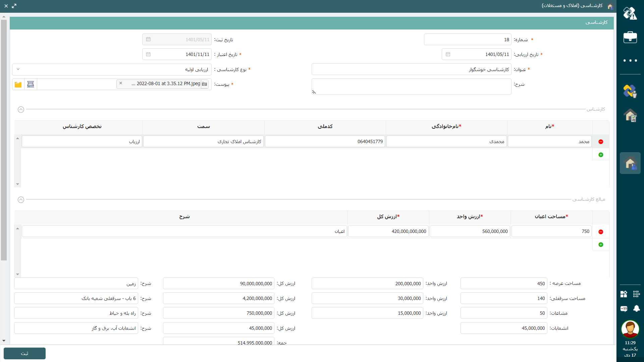Remove the attached jpeg file with X
This screenshot has width=644, height=362.
[x=121, y=83]
